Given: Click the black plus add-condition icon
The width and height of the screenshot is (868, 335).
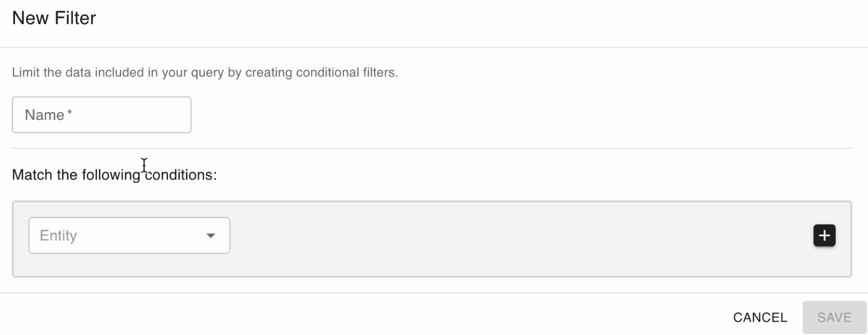Looking at the screenshot, I should 824,236.
